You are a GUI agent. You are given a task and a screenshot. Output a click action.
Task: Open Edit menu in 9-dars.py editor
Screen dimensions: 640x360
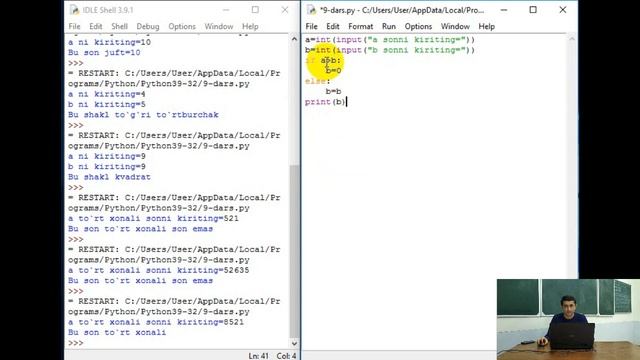[x=333, y=27]
